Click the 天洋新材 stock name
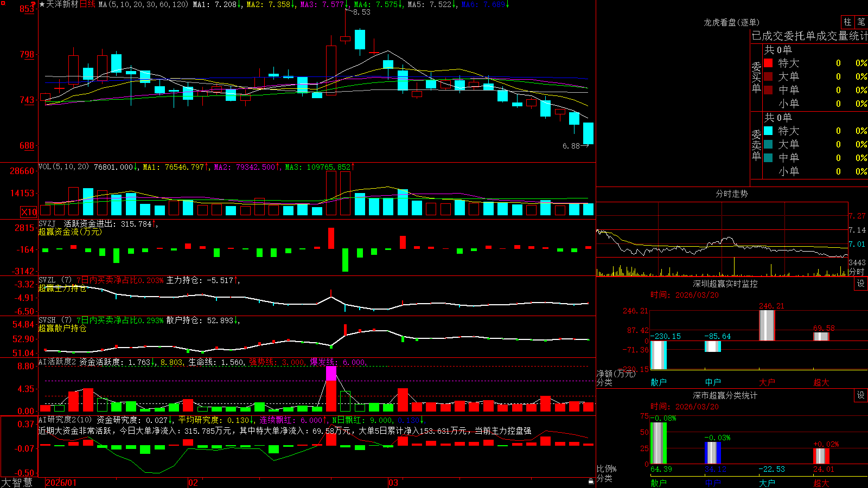This screenshot has height=488, width=868. tap(62, 4)
